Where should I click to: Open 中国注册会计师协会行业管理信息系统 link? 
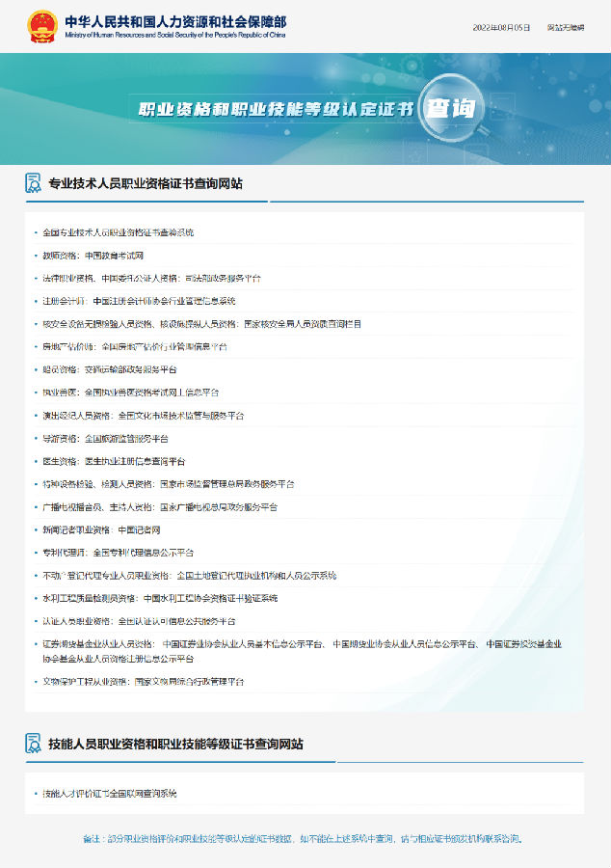[x=165, y=301]
